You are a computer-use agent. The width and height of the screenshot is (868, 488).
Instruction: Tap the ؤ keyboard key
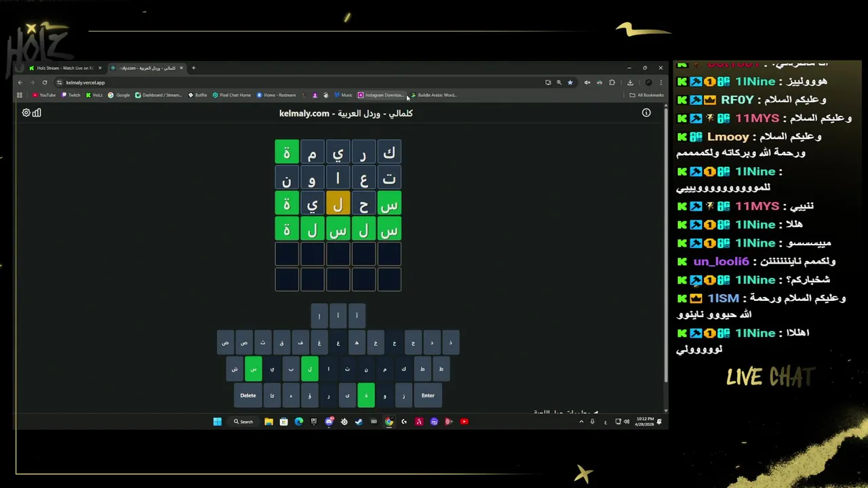[309, 395]
